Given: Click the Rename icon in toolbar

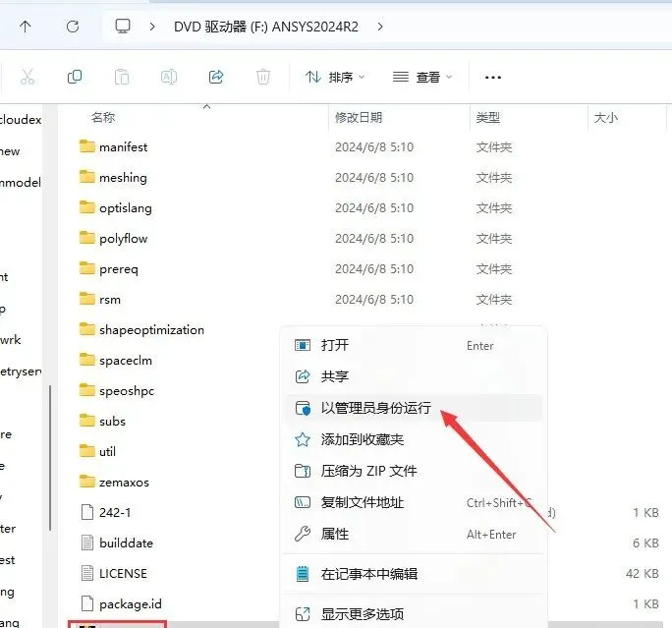Looking at the screenshot, I should pyautogui.click(x=169, y=78).
